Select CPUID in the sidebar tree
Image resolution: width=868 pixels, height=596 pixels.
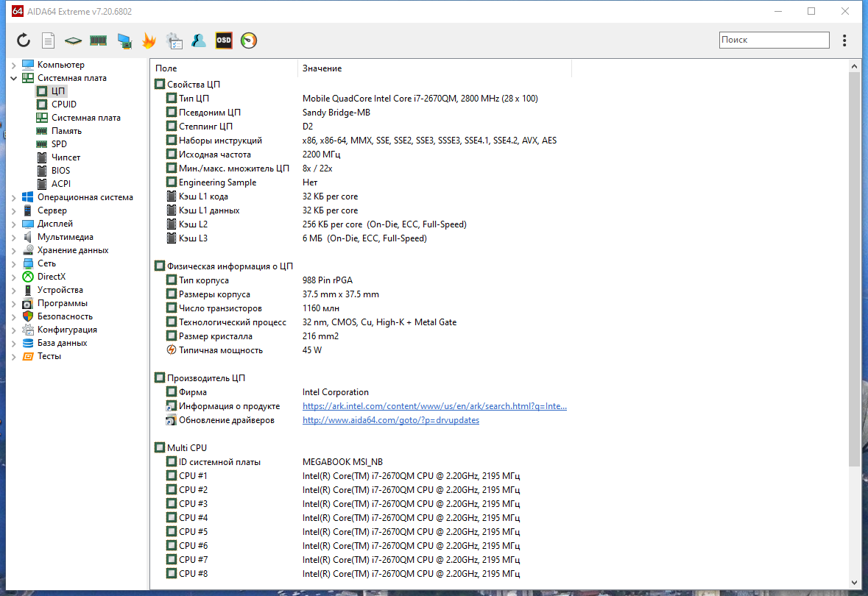point(63,104)
